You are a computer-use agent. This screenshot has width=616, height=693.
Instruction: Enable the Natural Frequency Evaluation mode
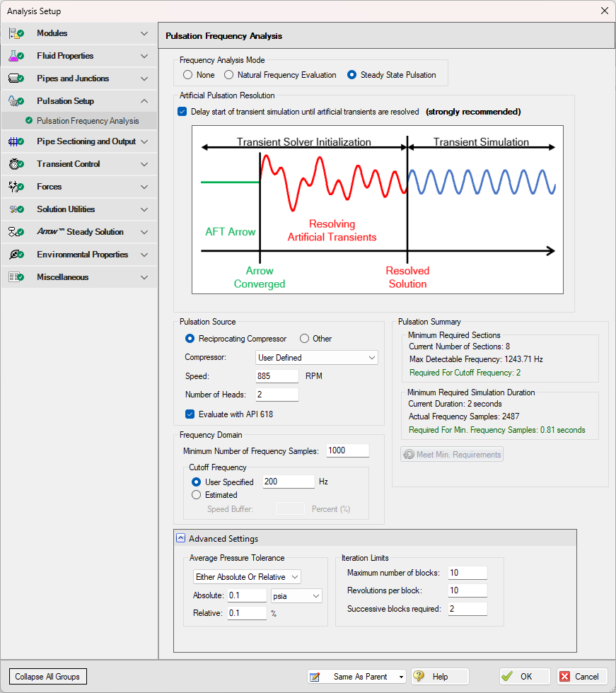228,75
